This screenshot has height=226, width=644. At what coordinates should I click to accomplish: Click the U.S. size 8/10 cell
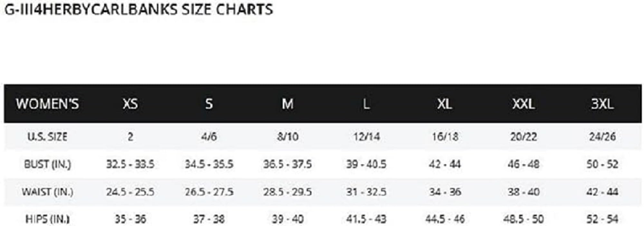coord(288,137)
